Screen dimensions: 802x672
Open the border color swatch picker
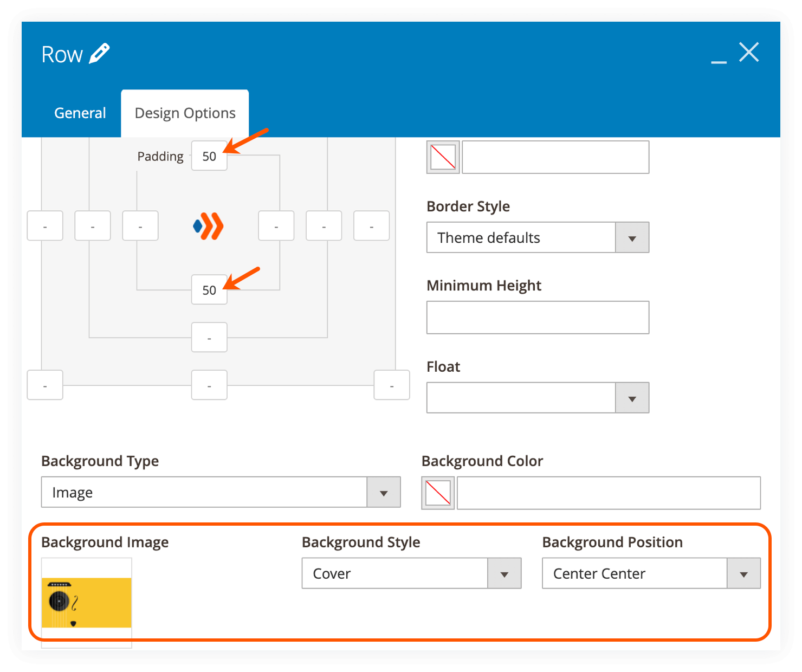[x=443, y=158]
